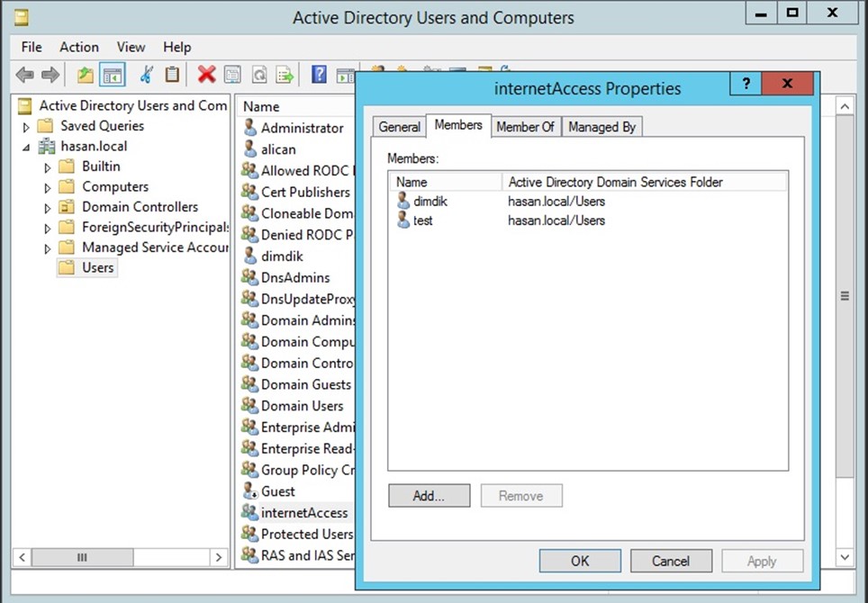Expand the Computers container arrow

pyautogui.click(x=48, y=187)
